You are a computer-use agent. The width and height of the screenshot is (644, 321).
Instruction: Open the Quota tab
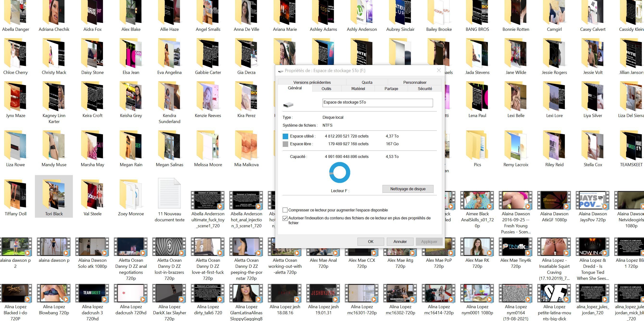[367, 82]
